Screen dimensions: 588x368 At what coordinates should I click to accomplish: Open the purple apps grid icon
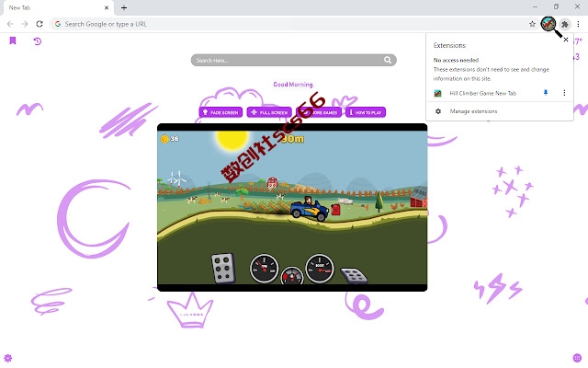coord(577,358)
